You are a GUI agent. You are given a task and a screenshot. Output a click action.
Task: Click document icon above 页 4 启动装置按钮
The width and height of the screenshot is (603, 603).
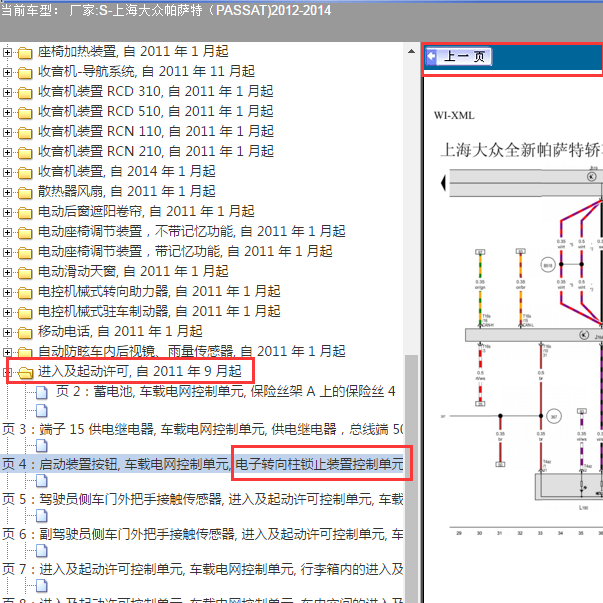point(42,446)
